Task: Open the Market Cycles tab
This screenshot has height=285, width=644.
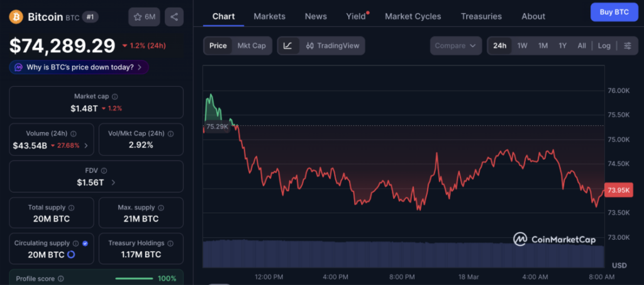Action: [413, 16]
